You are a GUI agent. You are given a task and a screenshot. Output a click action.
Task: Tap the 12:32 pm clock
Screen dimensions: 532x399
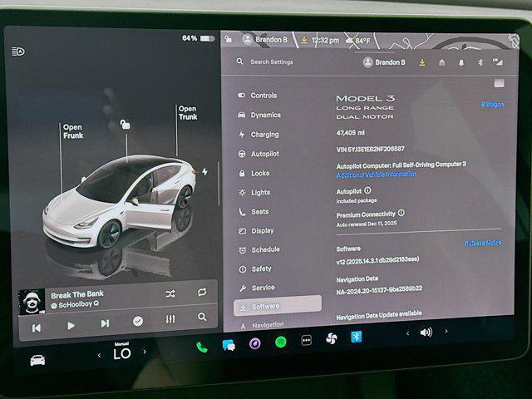[325, 41]
